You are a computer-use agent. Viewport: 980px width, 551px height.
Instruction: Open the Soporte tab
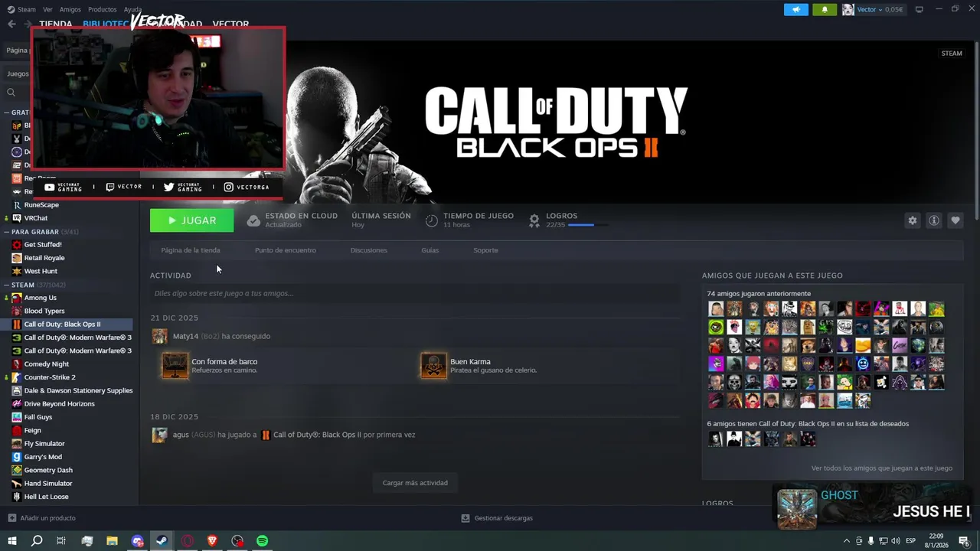pyautogui.click(x=485, y=250)
